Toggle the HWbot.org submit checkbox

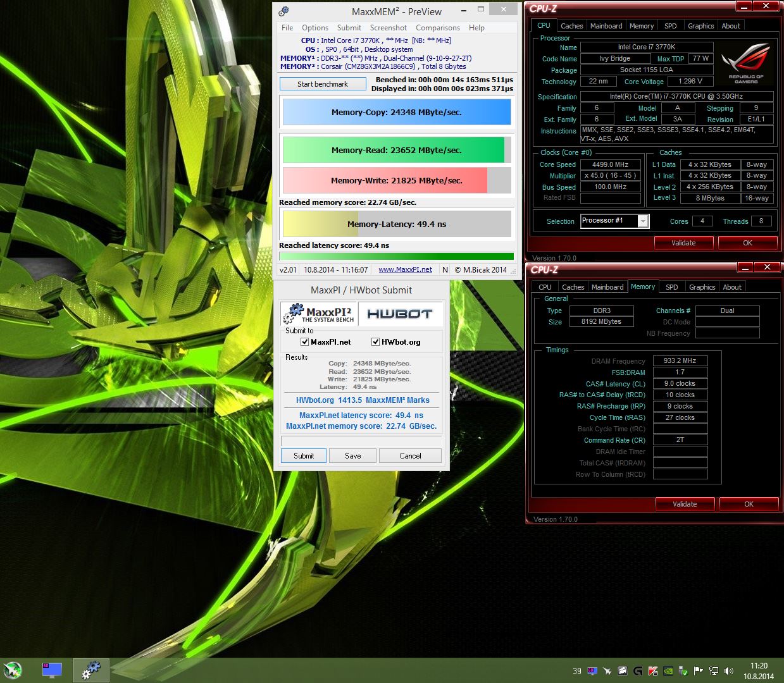click(376, 342)
